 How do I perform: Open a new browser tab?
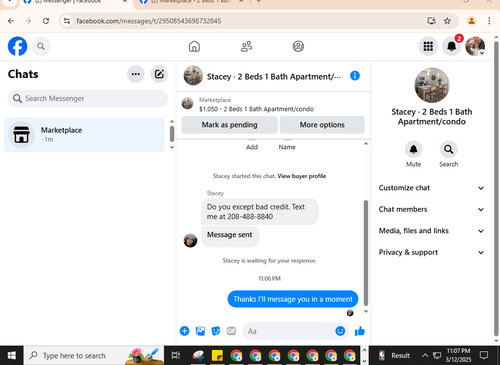[258, 2]
